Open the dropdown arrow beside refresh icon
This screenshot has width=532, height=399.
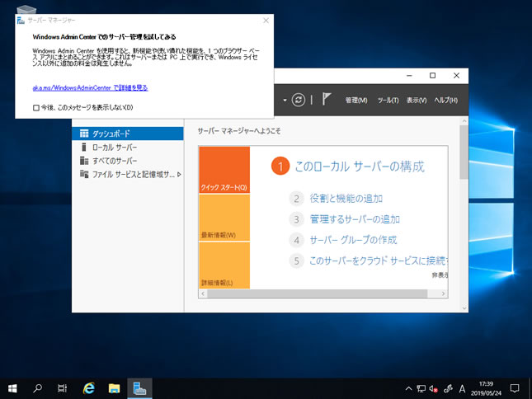[285, 100]
